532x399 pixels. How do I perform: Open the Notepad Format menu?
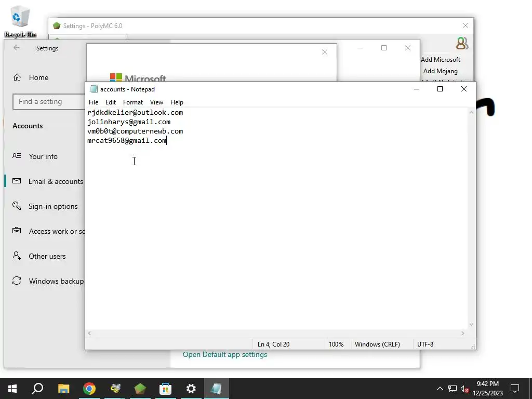133,102
